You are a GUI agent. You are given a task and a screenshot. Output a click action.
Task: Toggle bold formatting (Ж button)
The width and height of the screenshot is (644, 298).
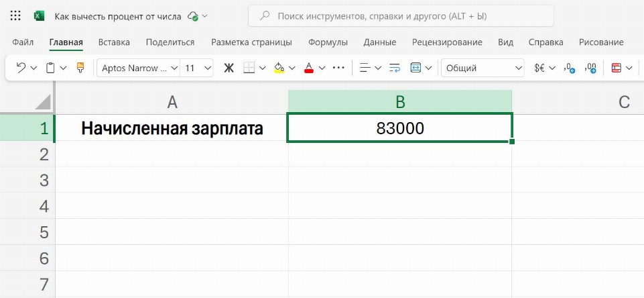coord(229,68)
